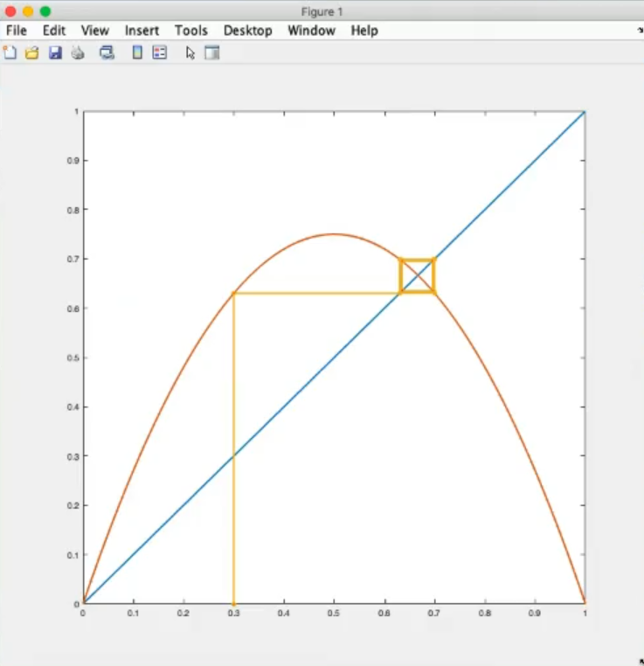Viewport: 644px width, 666px height.
Task: Click the New Figure toolbar icon
Action: pos(10,52)
